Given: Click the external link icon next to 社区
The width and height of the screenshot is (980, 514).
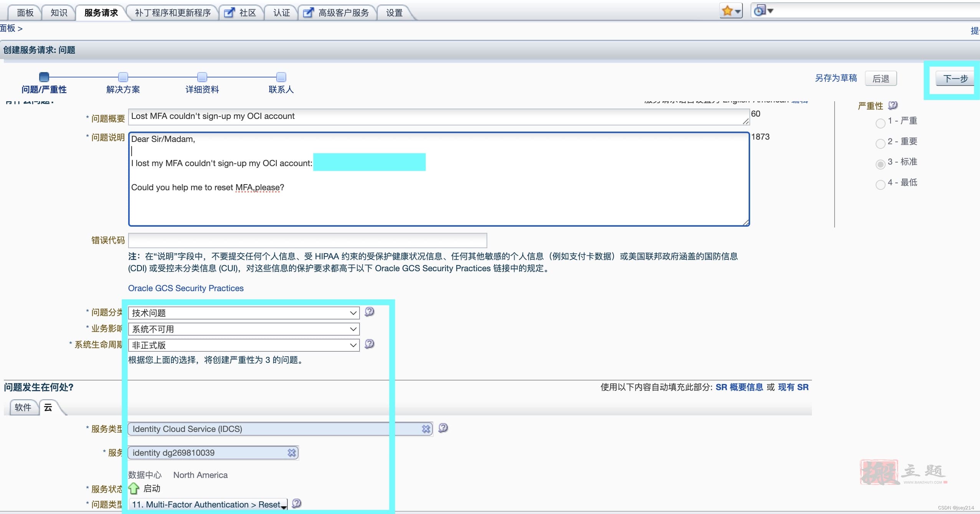Looking at the screenshot, I should 229,13.
